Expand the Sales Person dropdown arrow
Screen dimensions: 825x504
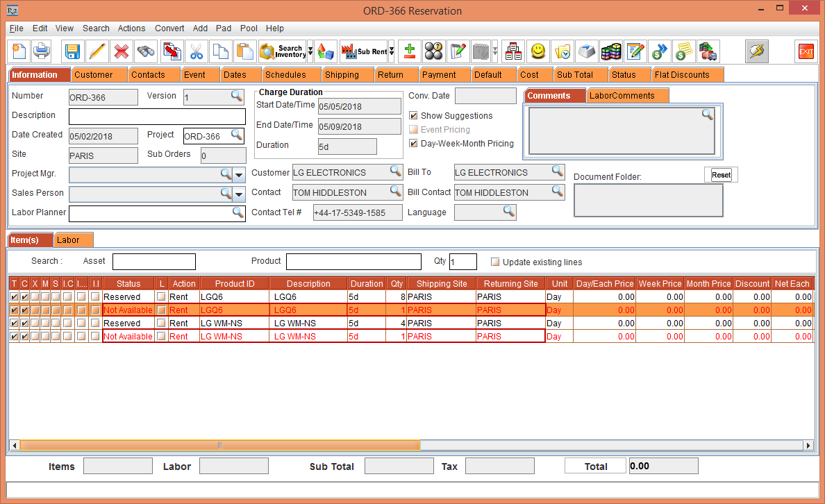(x=239, y=194)
